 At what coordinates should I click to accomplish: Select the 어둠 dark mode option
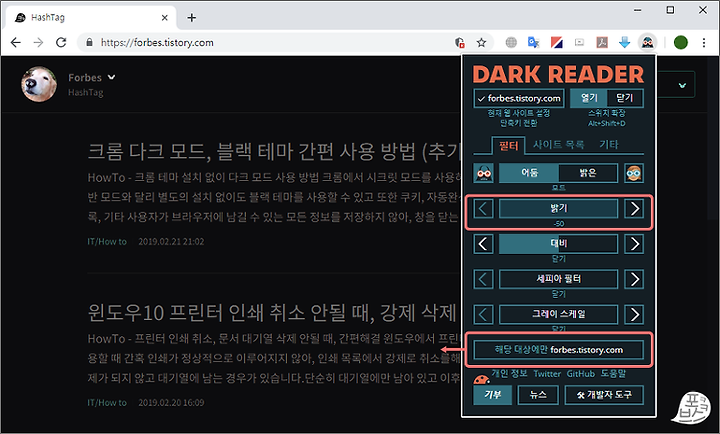[529, 173]
